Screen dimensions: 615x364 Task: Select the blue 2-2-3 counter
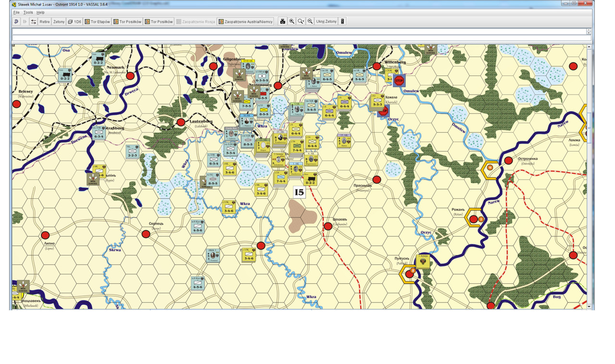(132, 151)
